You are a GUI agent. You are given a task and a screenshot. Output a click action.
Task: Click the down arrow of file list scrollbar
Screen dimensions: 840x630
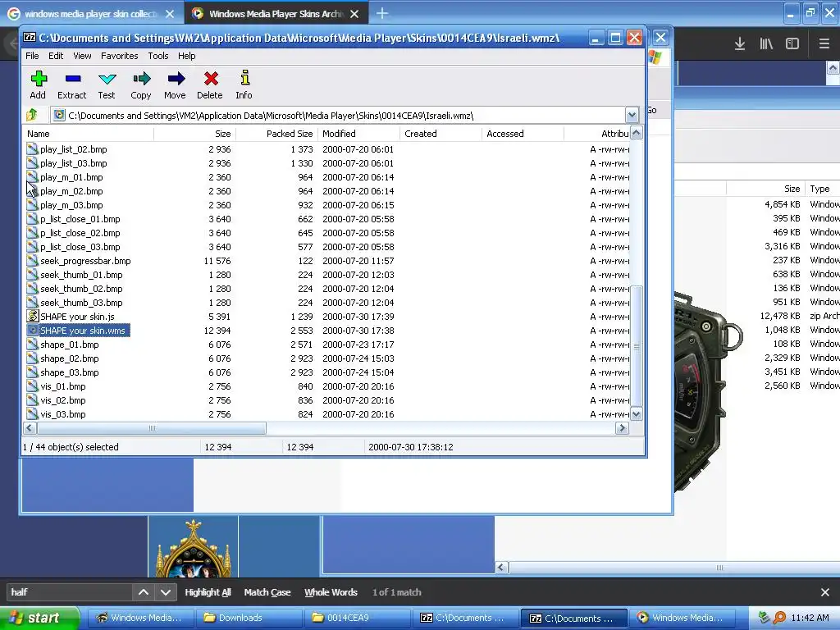[x=637, y=414]
